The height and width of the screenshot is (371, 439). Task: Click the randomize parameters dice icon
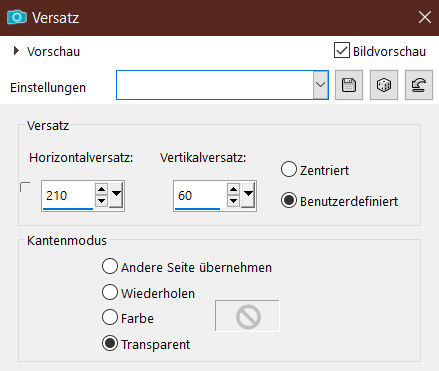click(384, 85)
